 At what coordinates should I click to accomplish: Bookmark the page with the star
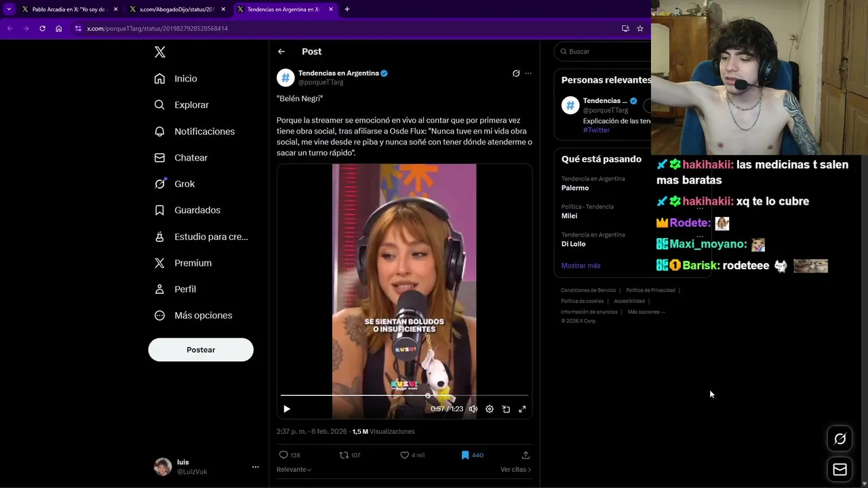pos(639,28)
